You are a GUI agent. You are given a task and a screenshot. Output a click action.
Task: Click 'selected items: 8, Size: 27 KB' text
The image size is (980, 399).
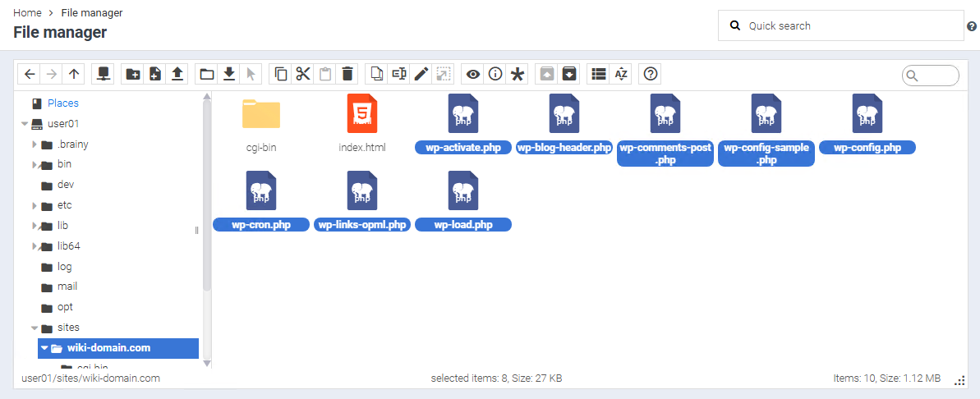coord(496,378)
